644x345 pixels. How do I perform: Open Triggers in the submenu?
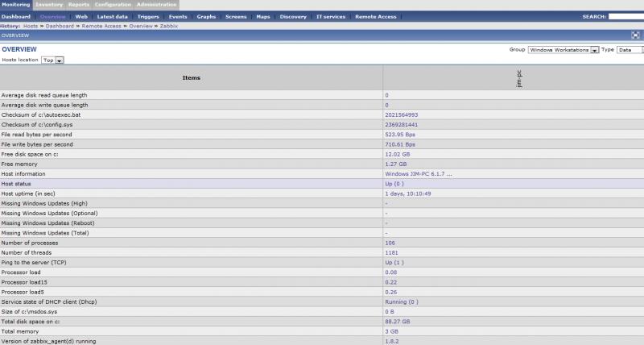(x=148, y=17)
